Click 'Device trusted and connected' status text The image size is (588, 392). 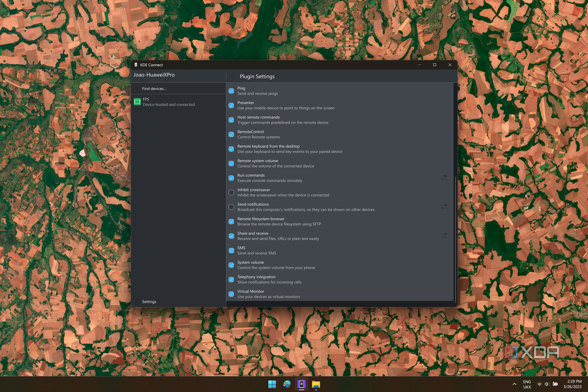pos(169,105)
